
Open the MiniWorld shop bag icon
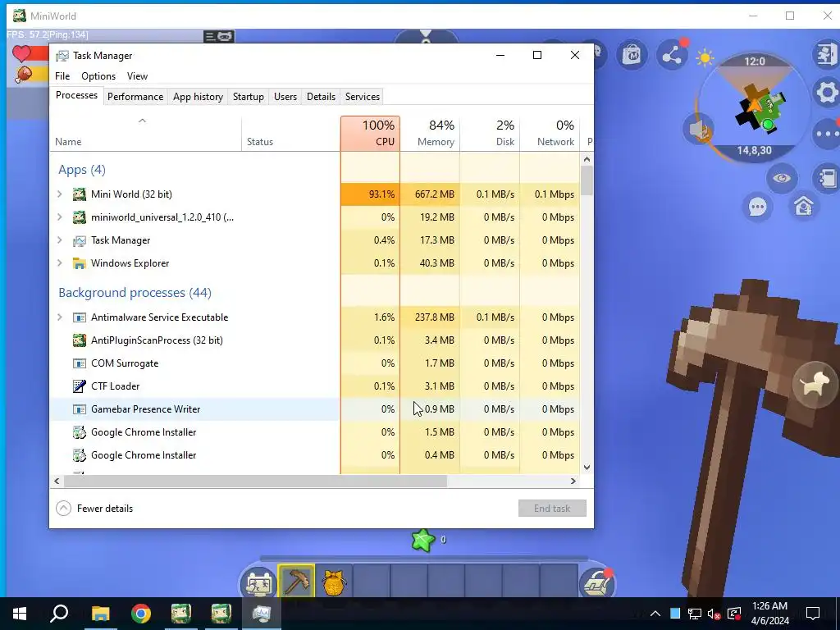632,55
